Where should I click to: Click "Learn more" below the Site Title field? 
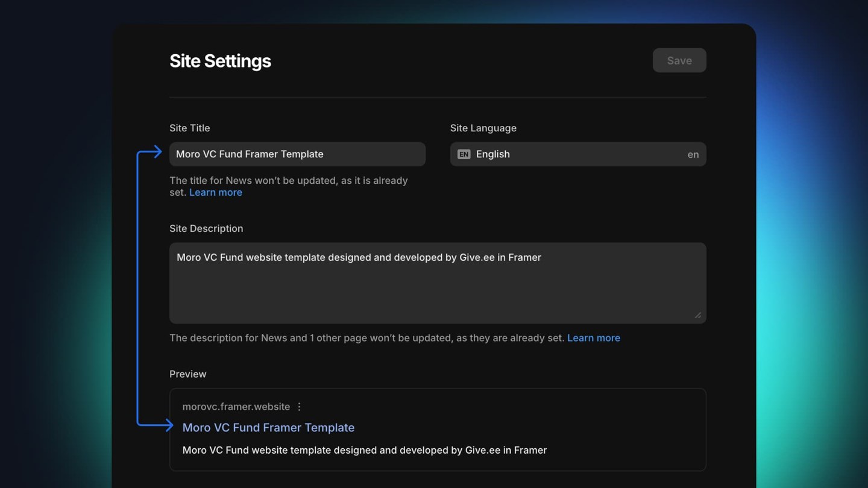pyautogui.click(x=215, y=192)
